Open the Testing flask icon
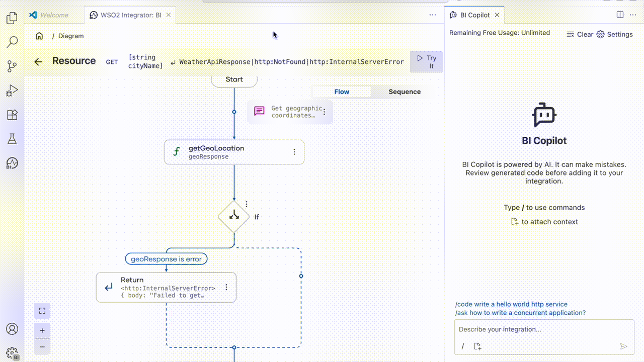The image size is (644, 362). 12,139
